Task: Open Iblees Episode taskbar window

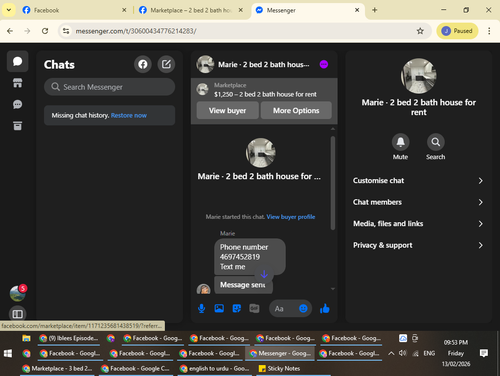Action: (x=69, y=338)
